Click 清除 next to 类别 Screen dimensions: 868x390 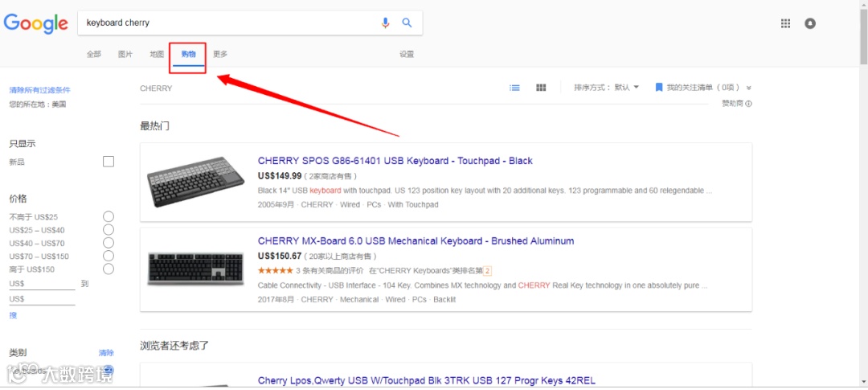(106, 353)
